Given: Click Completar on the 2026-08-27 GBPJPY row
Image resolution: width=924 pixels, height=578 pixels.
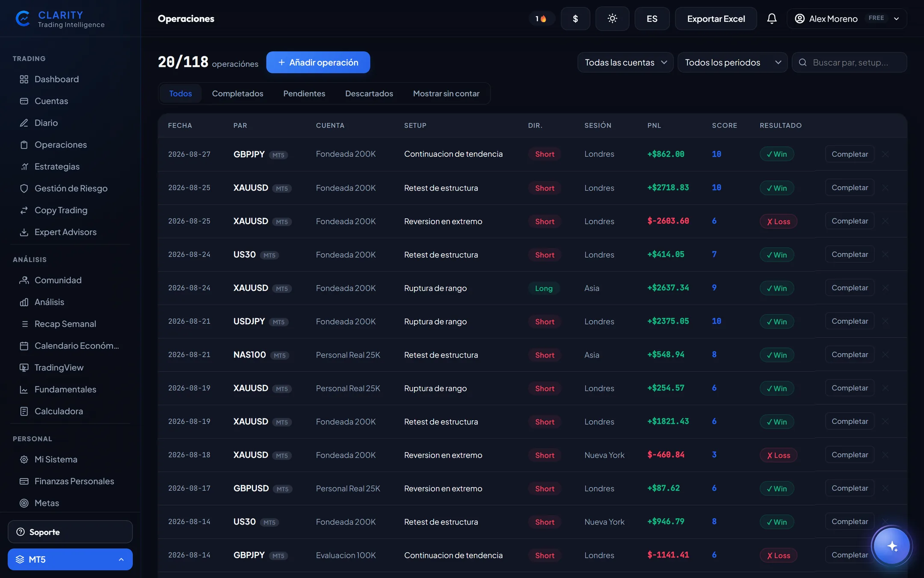Looking at the screenshot, I should 850,154.
